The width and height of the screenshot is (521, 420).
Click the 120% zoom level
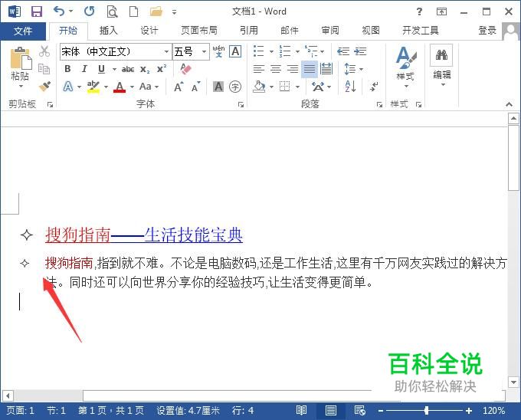[x=493, y=411]
